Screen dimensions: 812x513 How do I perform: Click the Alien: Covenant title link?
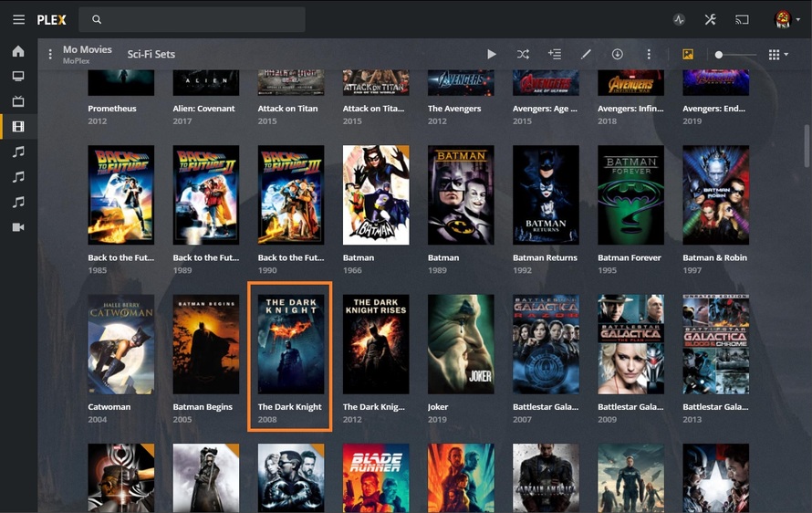pos(203,109)
